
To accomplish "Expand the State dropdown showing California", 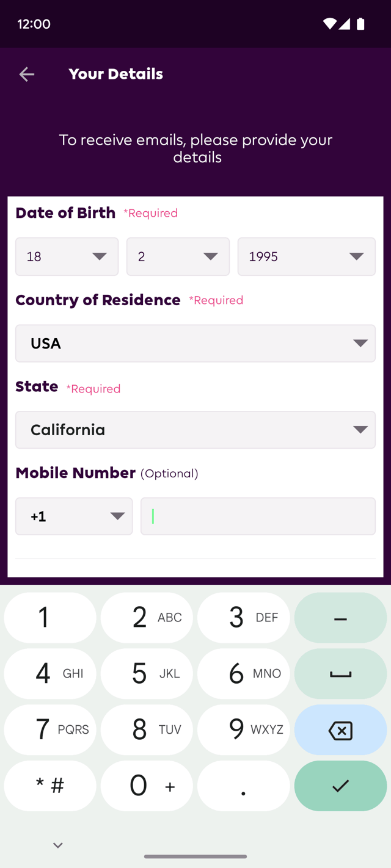I will tap(195, 430).
